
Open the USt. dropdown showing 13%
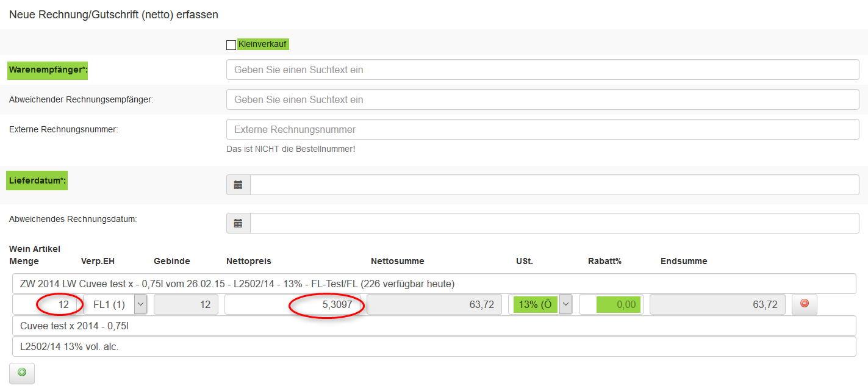(x=565, y=304)
